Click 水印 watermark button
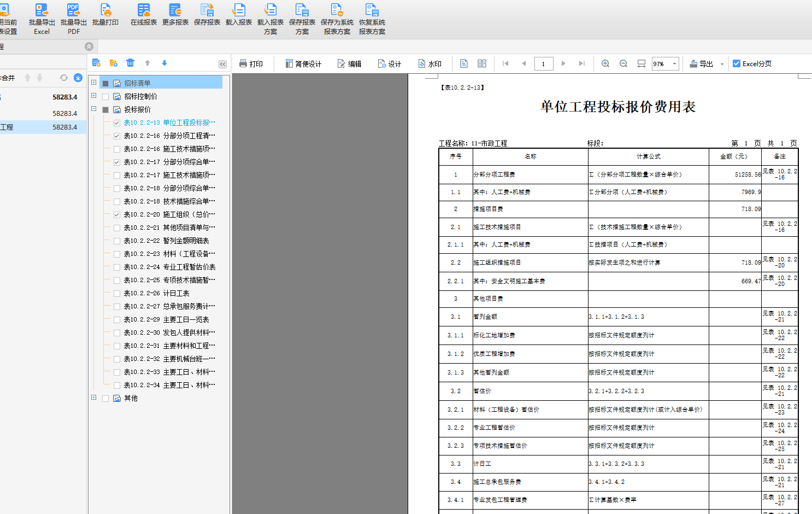812x514 pixels. coord(429,64)
